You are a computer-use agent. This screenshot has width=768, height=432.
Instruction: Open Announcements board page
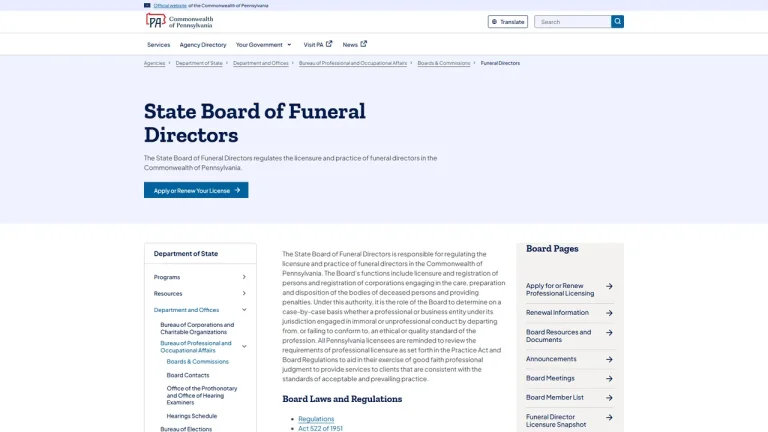click(551, 359)
